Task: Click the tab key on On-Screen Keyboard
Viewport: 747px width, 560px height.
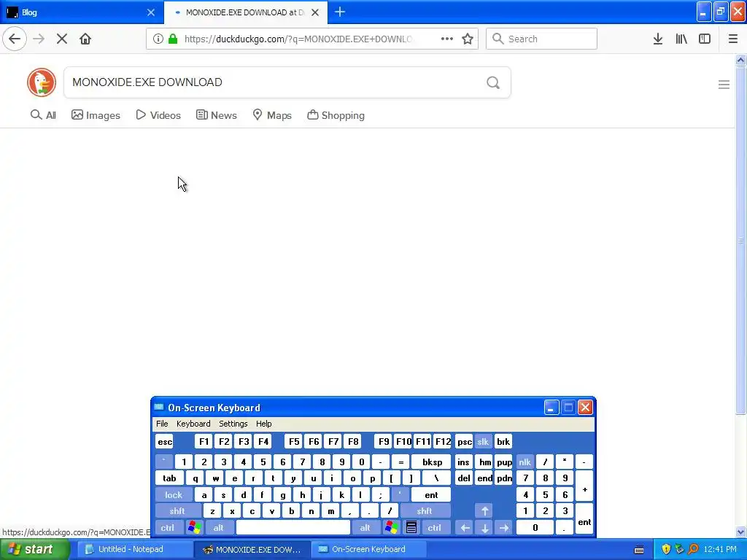Action: point(169,478)
